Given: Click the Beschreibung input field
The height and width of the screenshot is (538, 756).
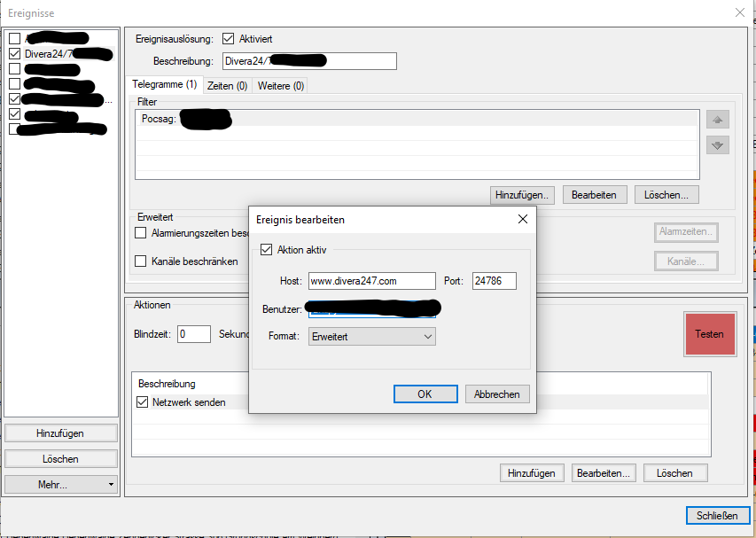Looking at the screenshot, I should click(x=309, y=61).
